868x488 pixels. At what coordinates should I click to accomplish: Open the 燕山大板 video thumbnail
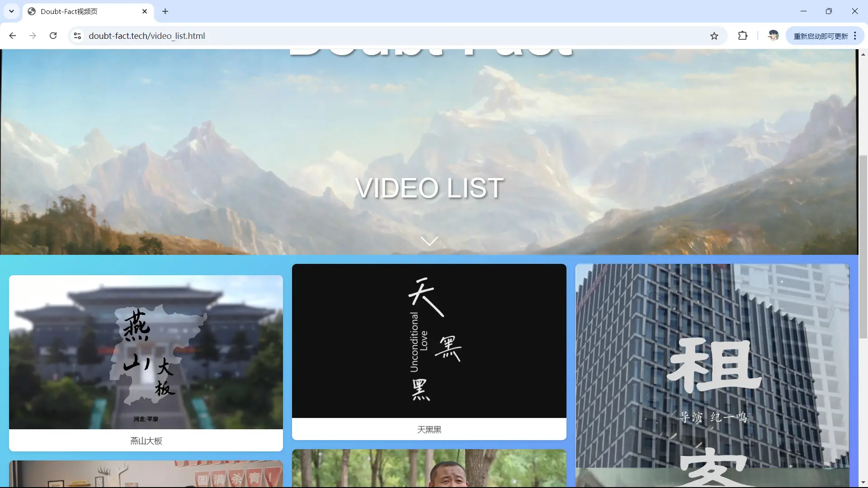point(146,352)
